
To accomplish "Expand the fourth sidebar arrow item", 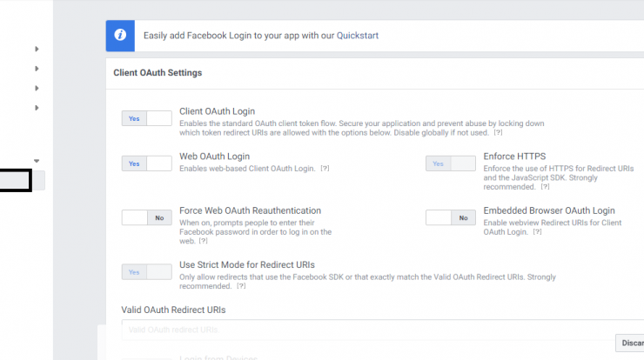I will tap(37, 108).
